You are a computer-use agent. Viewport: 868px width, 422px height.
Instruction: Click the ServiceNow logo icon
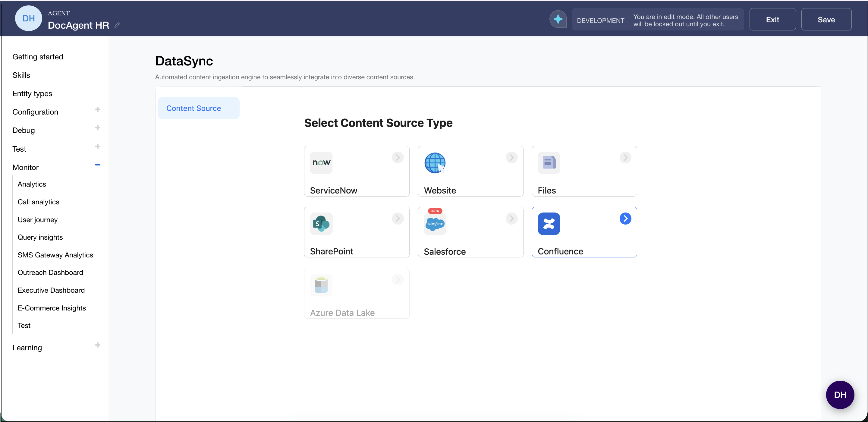coord(321,163)
